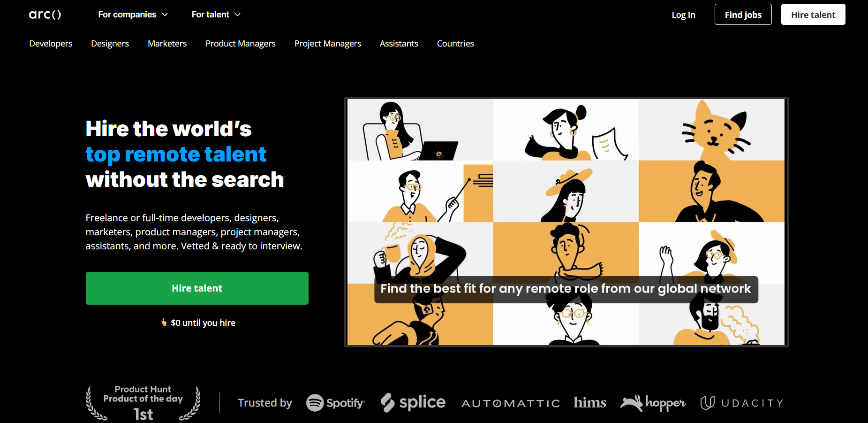This screenshot has width=868, height=423.
Task: Open the Log In link
Action: (x=683, y=15)
